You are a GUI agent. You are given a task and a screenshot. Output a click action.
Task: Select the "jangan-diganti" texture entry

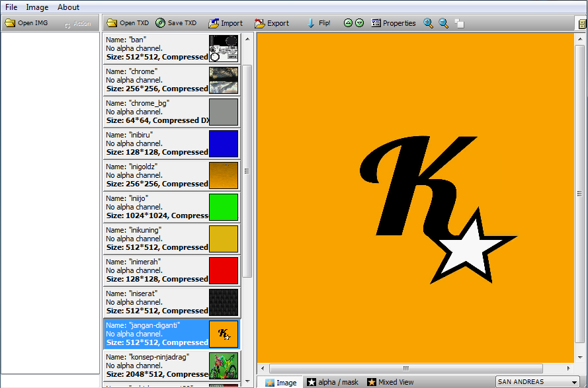[x=172, y=334]
